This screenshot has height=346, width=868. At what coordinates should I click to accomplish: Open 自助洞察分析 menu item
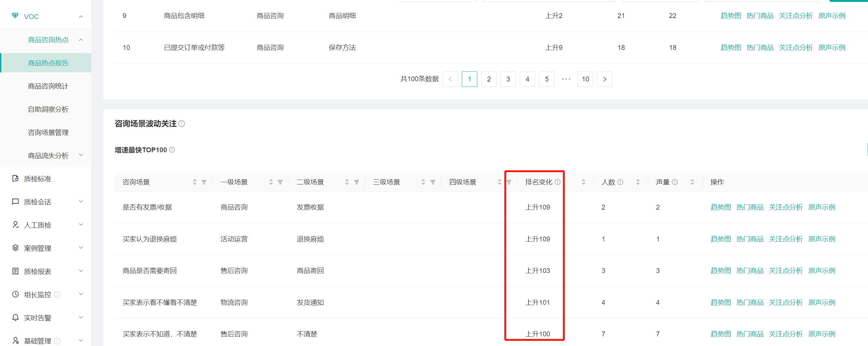[48, 109]
